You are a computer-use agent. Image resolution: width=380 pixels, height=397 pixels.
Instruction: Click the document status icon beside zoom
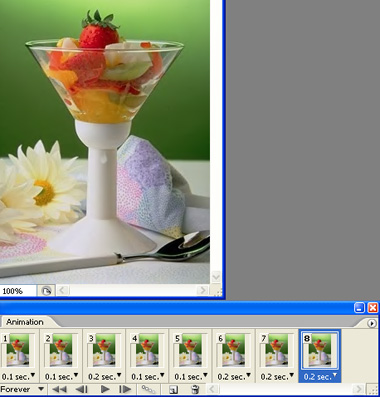46,291
